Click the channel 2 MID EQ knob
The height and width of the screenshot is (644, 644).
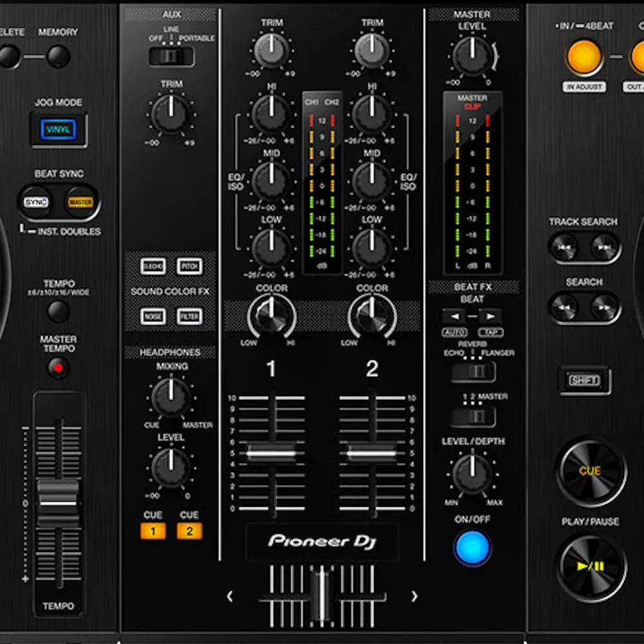[x=372, y=181]
